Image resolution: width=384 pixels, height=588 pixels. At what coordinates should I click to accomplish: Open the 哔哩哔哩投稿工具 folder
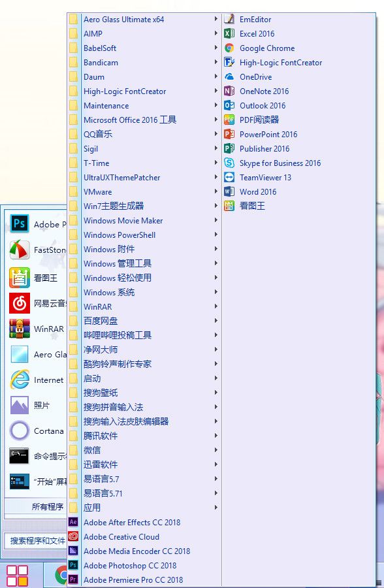(144, 335)
